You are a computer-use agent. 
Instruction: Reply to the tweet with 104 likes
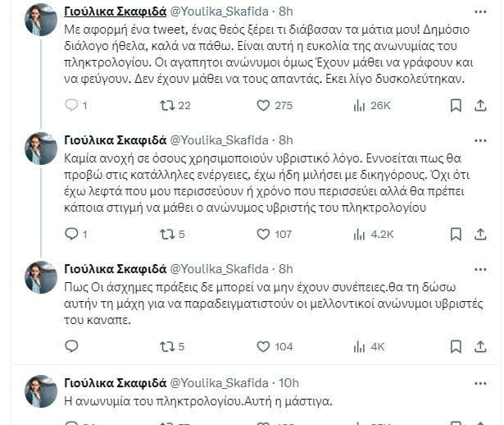tap(70, 346)
